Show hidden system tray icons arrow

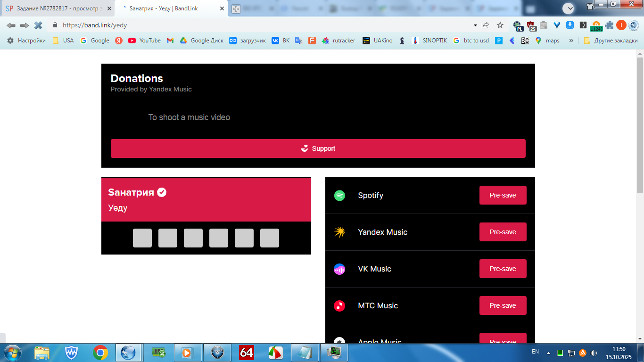[548, 353]
